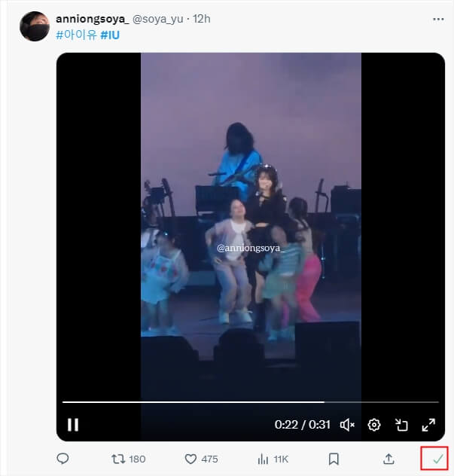Viewport: 454px width, 476px height.
Task: Reply to the tweet
Action: [63, 459]
